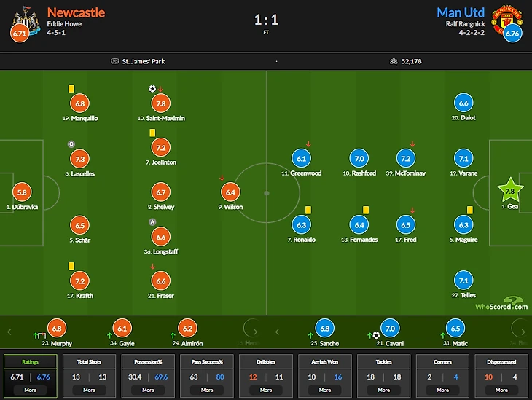This screenshot has width=532, height=400.
Task: Expand More under Dribbles
Action: point(266,390)
